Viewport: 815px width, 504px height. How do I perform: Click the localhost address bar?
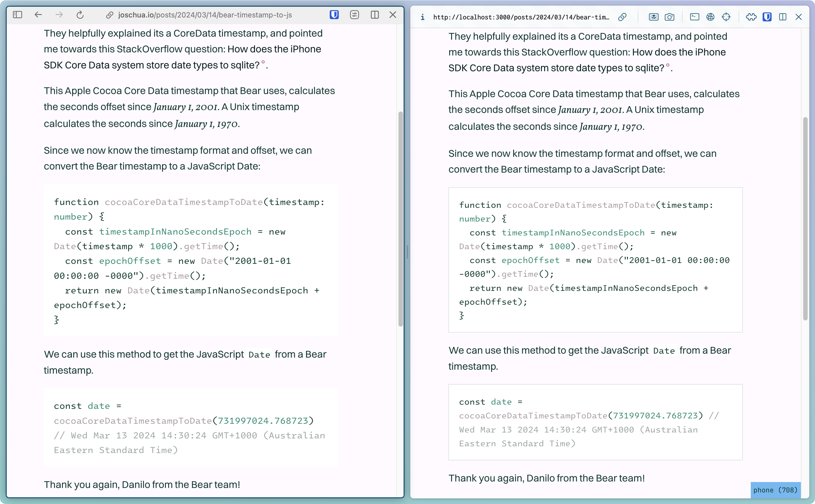[521, 17]
